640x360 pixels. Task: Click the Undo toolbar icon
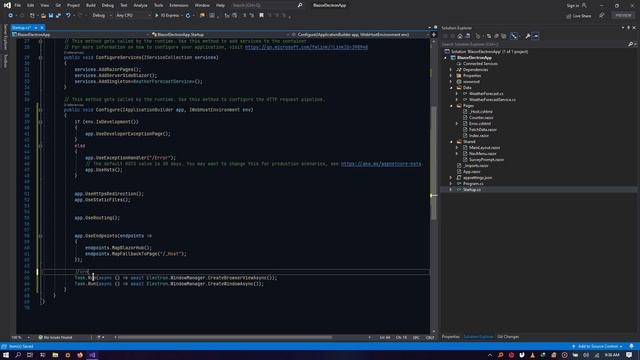coord(68,16)
